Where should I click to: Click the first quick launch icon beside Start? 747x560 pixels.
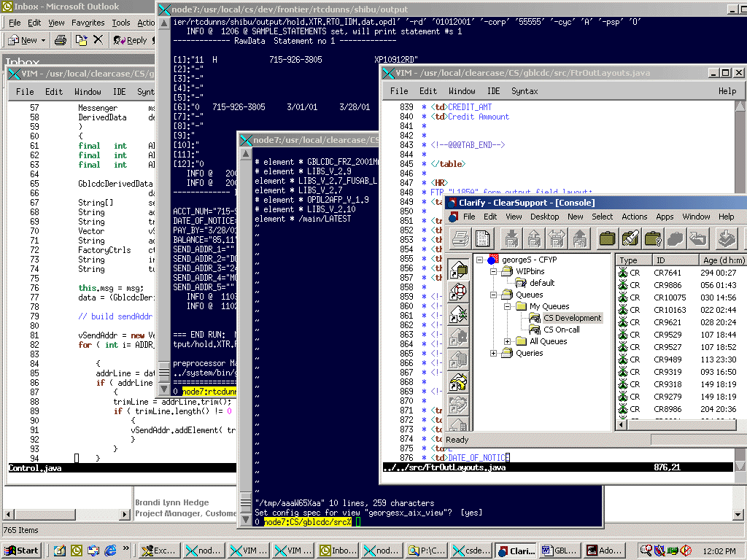click(60, 551)
